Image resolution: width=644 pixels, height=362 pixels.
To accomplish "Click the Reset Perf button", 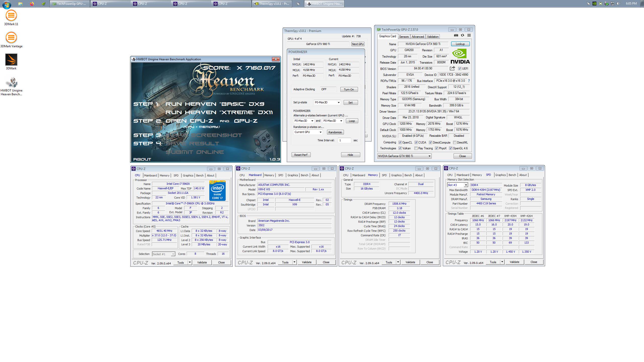I will [301, 155].
